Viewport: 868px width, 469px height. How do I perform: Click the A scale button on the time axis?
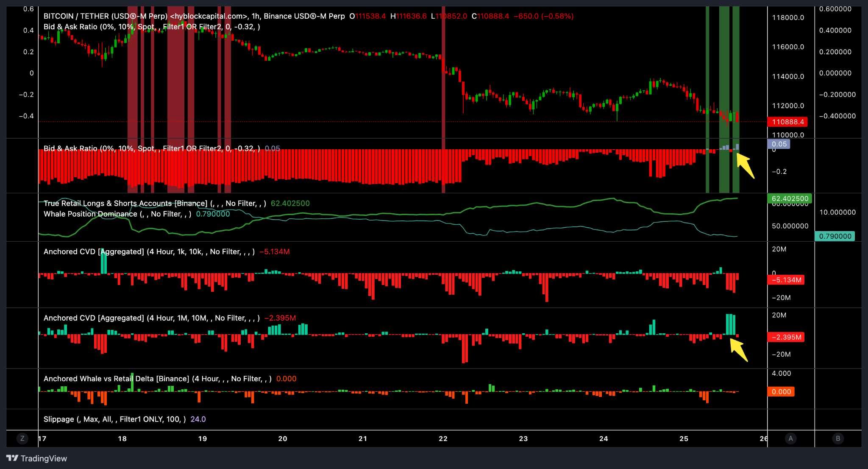(790, 438)
